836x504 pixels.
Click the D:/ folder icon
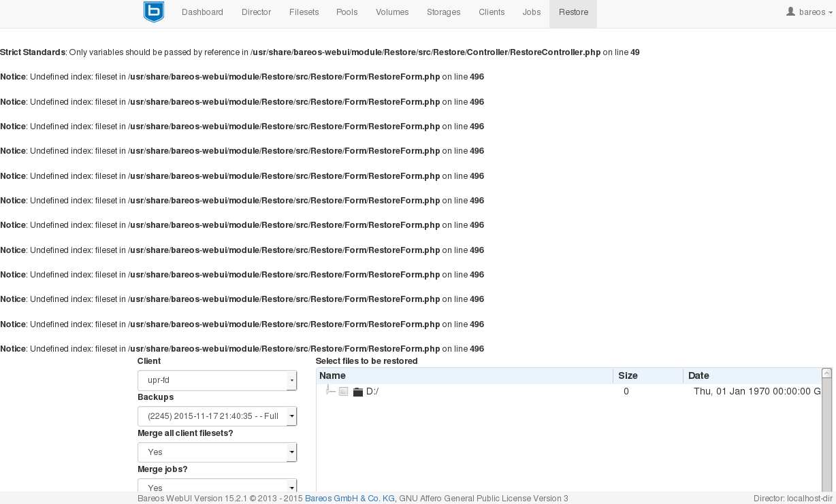pos(358,392)
